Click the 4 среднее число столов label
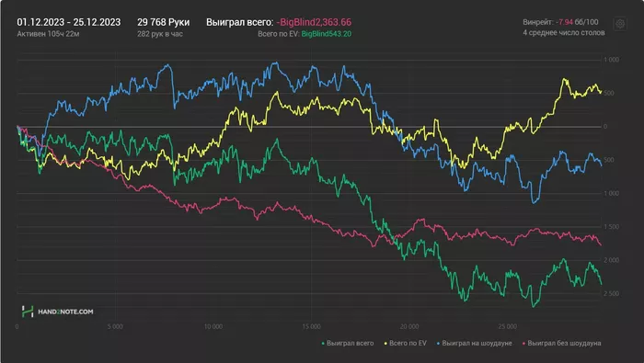This screenshot has height=363, width=644. 563,33
